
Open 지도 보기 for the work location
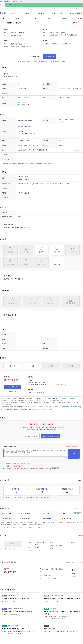click(x=77, y=150)
